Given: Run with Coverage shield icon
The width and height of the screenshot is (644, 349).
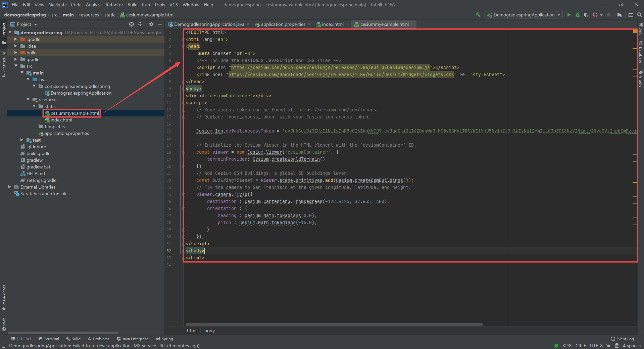Looking at the screenshot, I should pyautogui.click(x=586, y=15).
